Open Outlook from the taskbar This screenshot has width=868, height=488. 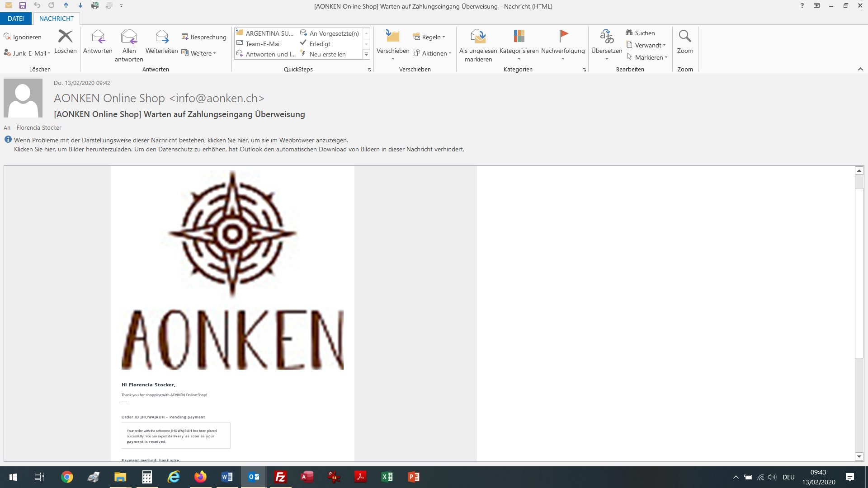click(254, 477)
